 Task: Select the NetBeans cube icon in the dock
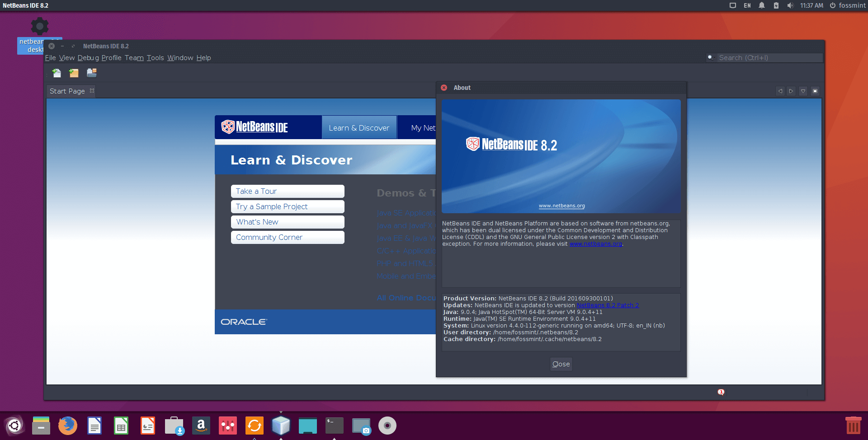click(281, 426)
